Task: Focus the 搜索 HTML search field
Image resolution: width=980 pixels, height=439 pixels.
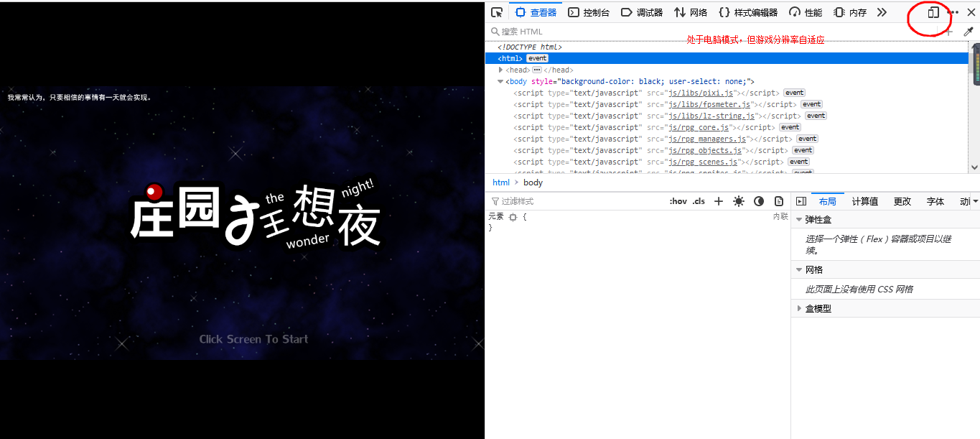Action: click(x=711, y=32)
